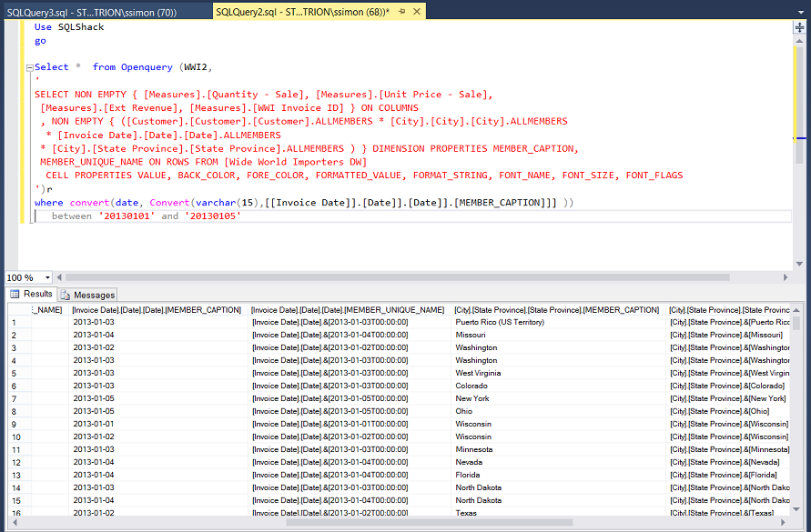This screenshot has width=811, height=532.
Task: Select the Puerto Rico (US Territory) cell
Action: point(500,322)
